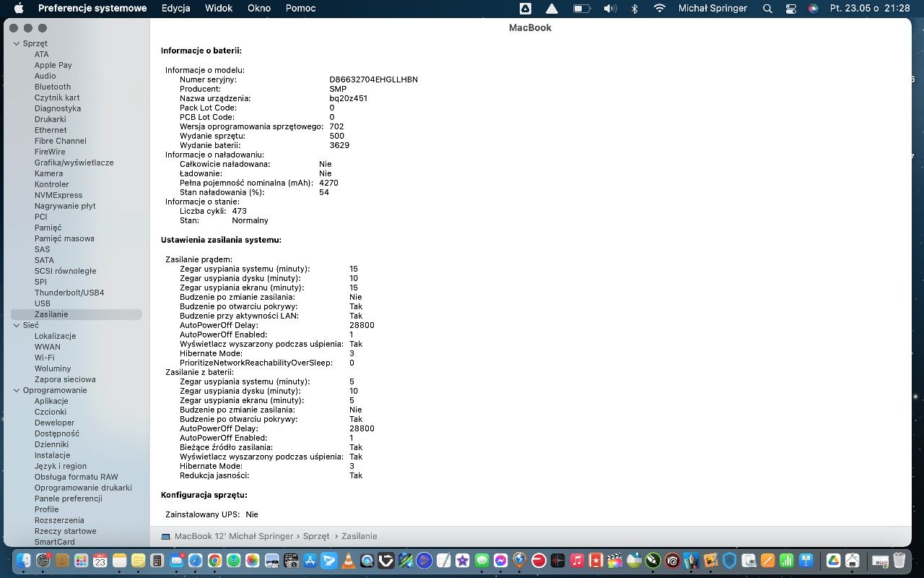Image resolution: width=924 pixels, height=578 pixels.
Task: Check battery status in menu bar
Action: (582, 8)
